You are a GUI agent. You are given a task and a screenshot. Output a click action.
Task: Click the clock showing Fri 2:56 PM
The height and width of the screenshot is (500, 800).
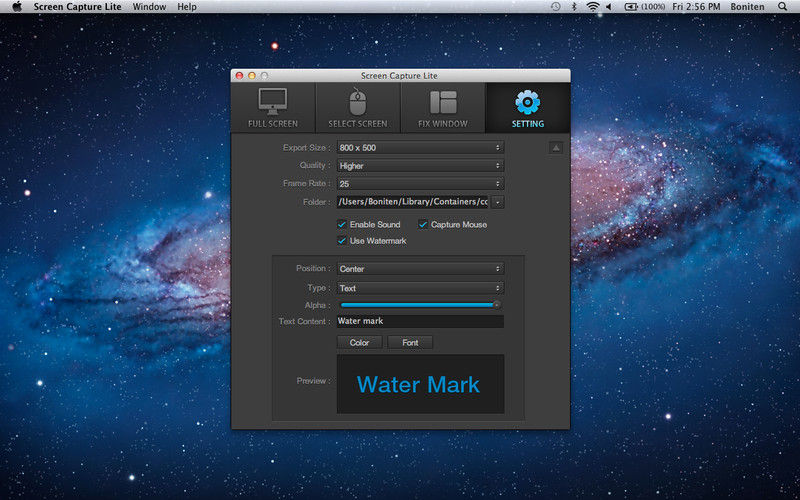point(696,7)
